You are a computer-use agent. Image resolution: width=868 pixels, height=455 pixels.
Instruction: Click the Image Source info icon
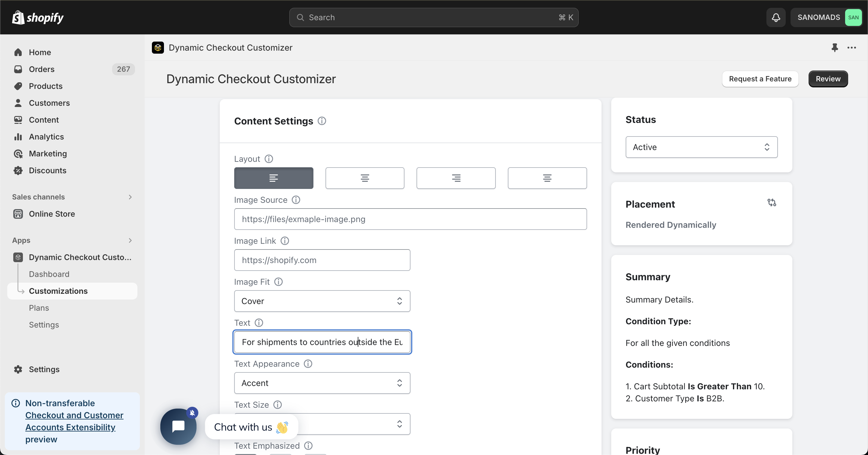coord(296,200)
